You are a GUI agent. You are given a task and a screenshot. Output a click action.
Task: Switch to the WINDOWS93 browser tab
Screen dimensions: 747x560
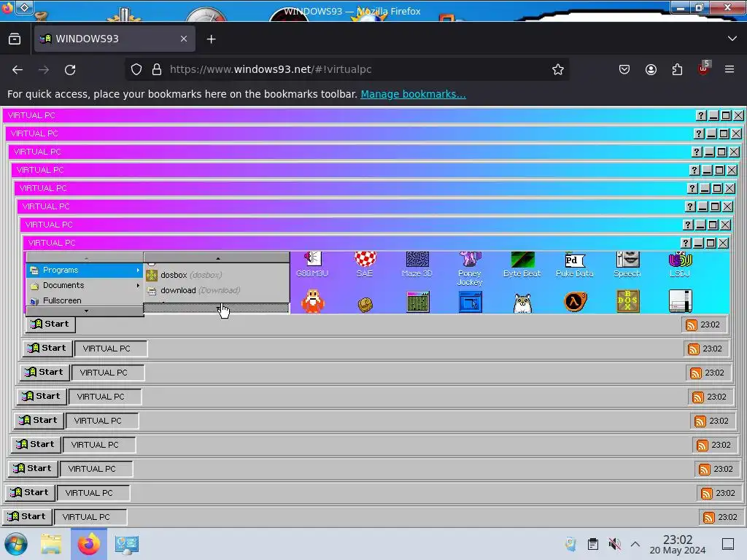tap(115, 39)
